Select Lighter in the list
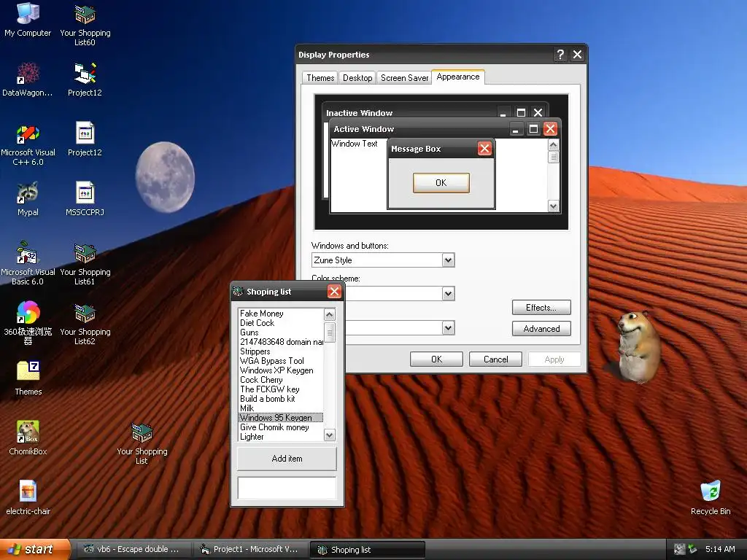This screenshot has width=747, height=560. [281, 437]
